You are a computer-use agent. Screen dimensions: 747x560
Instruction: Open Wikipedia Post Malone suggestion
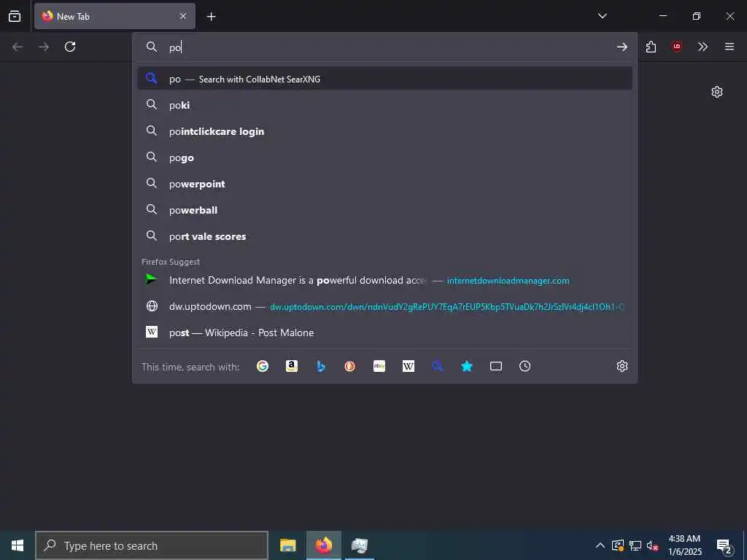pyautogui.click(x=384, y=332)
